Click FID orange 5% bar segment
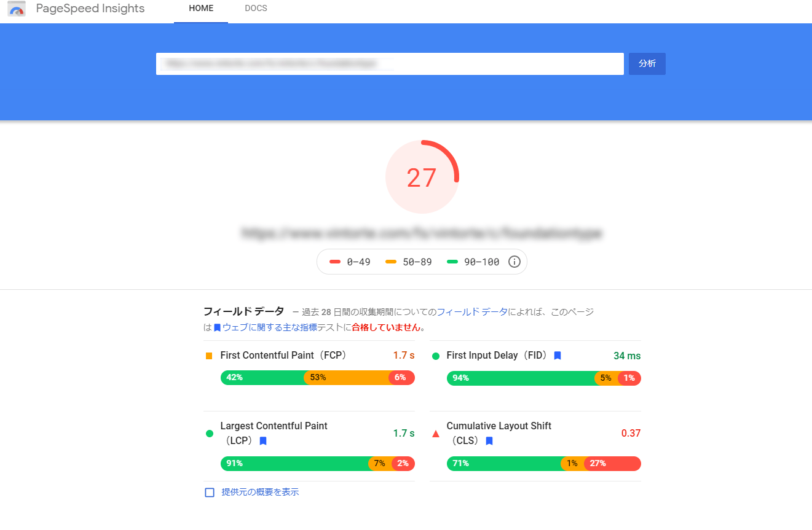 coord(607,378)
